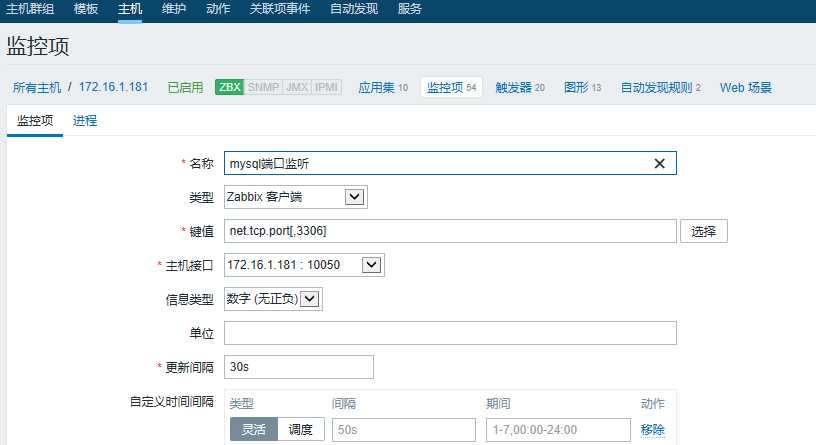Open the 模板 menu item
This screenshot has width=816, height=445.
(x=86, y=9)
